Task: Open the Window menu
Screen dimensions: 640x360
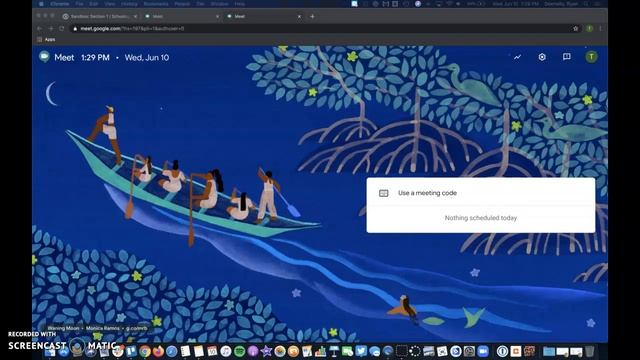Action: click(219, 4)
